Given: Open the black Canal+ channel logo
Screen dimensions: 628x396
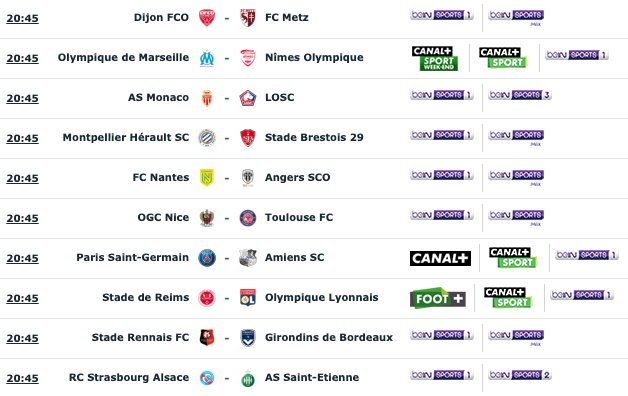Looking at the screenshot, I should pos(440,258).
